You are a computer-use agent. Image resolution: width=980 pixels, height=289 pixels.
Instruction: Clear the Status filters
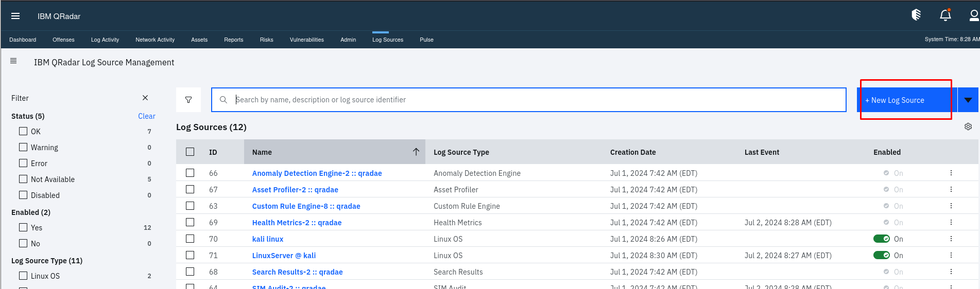(x=147, y=116)
